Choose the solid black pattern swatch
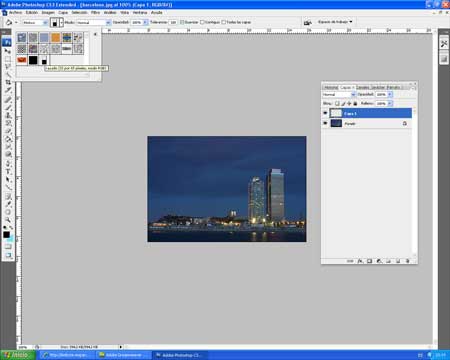Viewport: 450px width, 360px height. [33, 60]
